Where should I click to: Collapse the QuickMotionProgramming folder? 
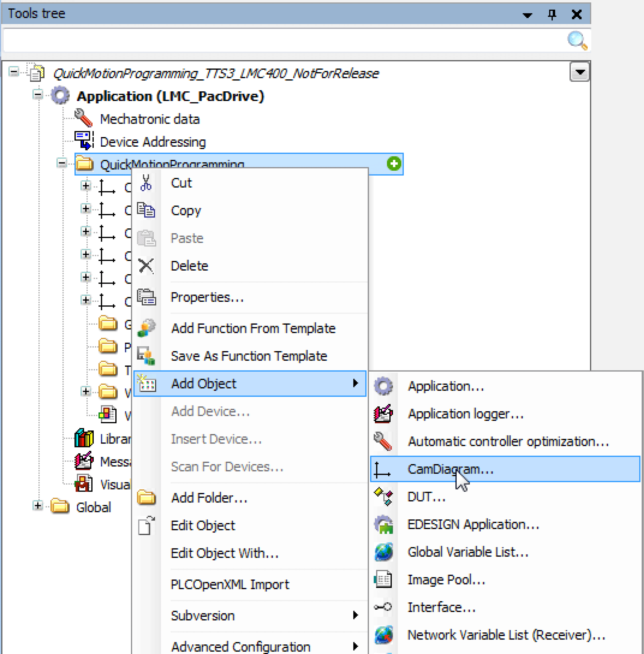62,163
